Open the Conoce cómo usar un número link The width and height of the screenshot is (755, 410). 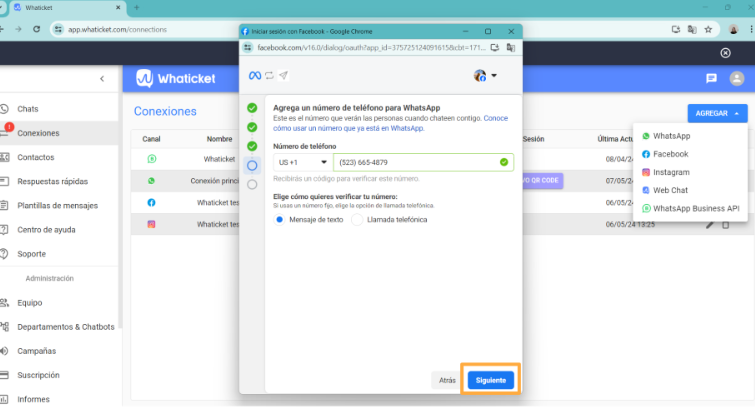391,123
